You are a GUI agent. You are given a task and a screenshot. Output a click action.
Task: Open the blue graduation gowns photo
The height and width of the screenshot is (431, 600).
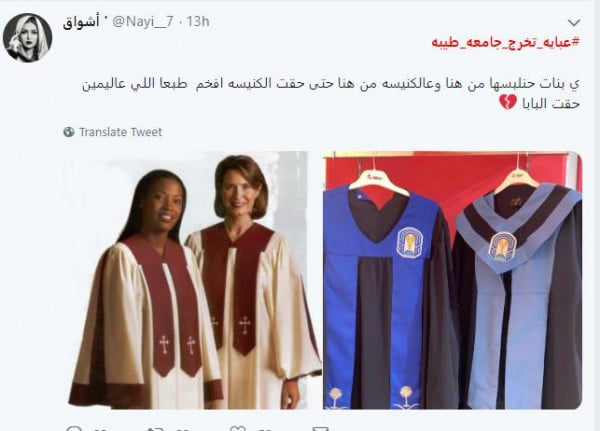pos(453,281)
